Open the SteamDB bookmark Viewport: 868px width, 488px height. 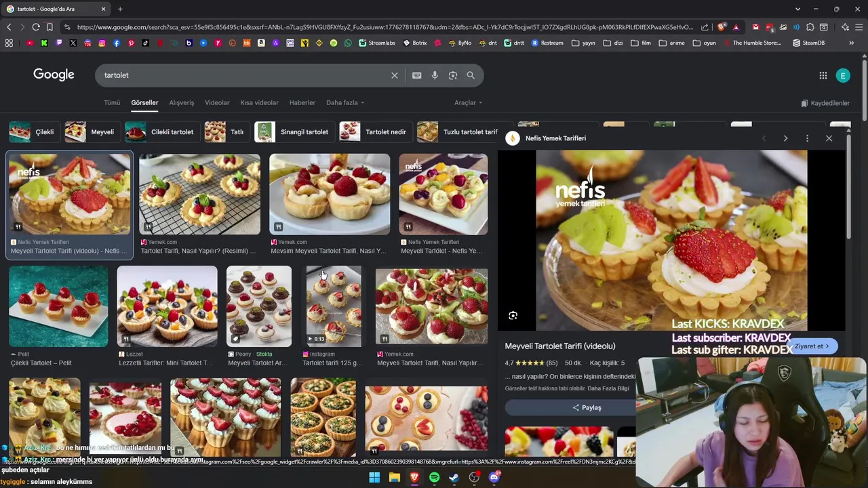pos(808,43)
